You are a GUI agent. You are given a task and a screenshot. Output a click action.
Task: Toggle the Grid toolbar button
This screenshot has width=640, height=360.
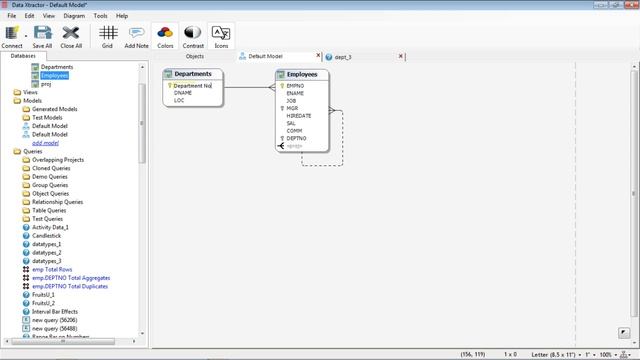tap(107, 37)
